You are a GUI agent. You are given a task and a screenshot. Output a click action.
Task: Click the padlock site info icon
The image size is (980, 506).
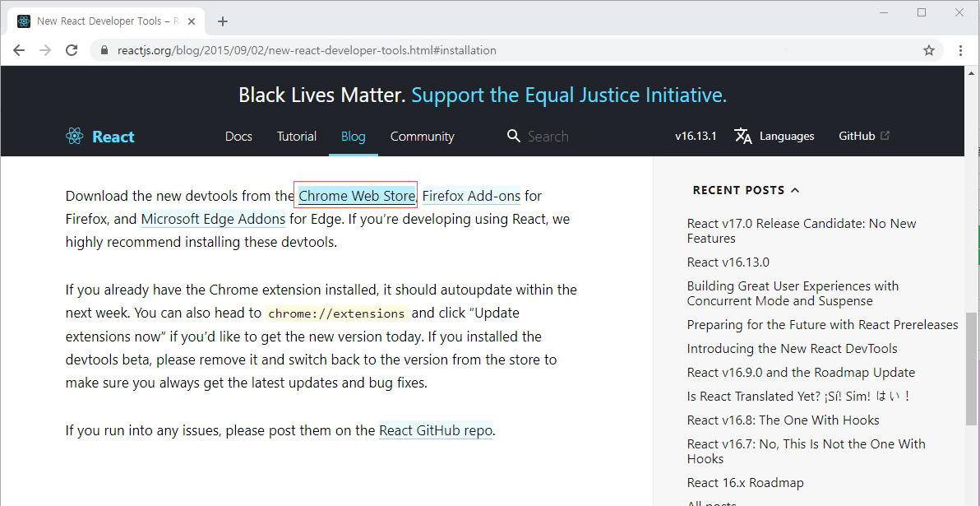(x=104, y=50)
